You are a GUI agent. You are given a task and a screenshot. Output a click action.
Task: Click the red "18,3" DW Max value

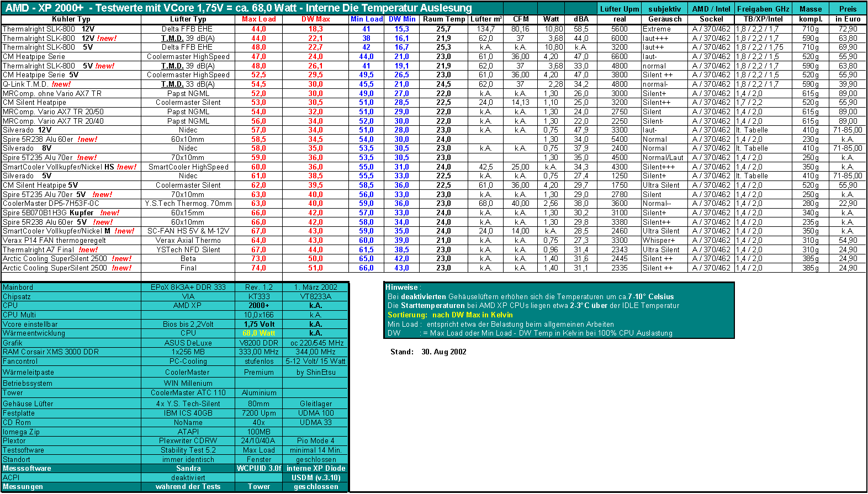315,29
